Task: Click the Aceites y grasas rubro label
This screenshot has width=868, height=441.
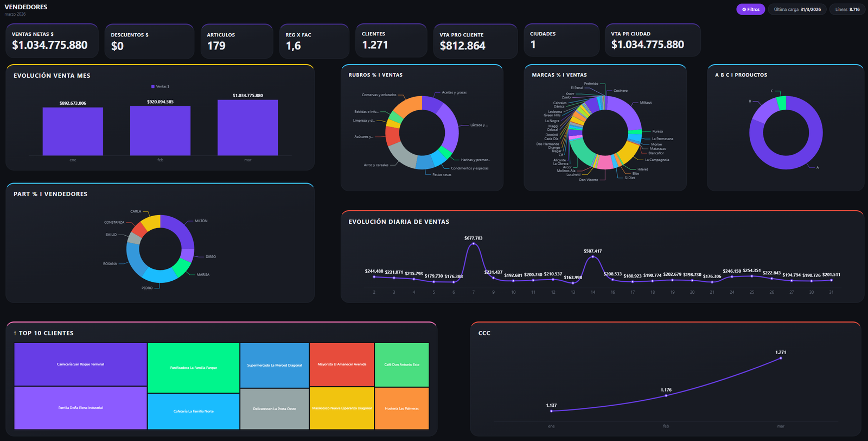Action: pyautogui.click(x=454, y=92)
